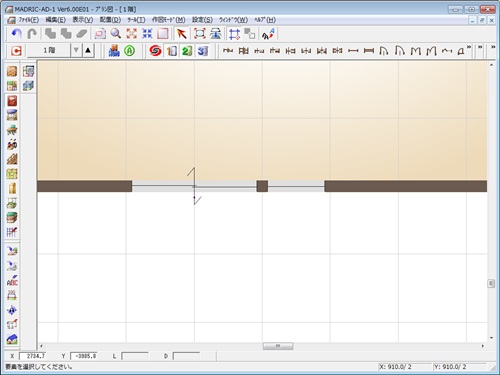The width and height of the screenshot is (500, 375).
Task: Click the blue compass icon in sidebar
Action: point(12,310)
